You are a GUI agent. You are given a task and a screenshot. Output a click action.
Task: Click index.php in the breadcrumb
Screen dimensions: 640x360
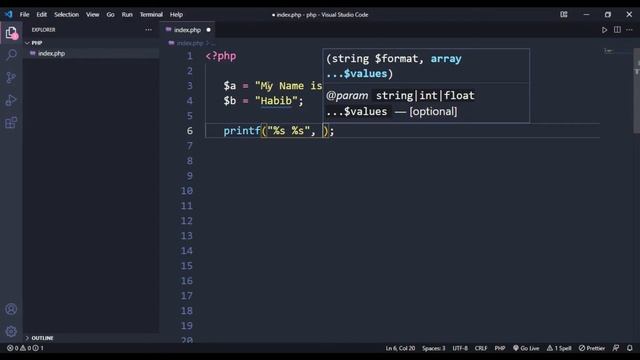pyautogui.click(x=190, y=43)
